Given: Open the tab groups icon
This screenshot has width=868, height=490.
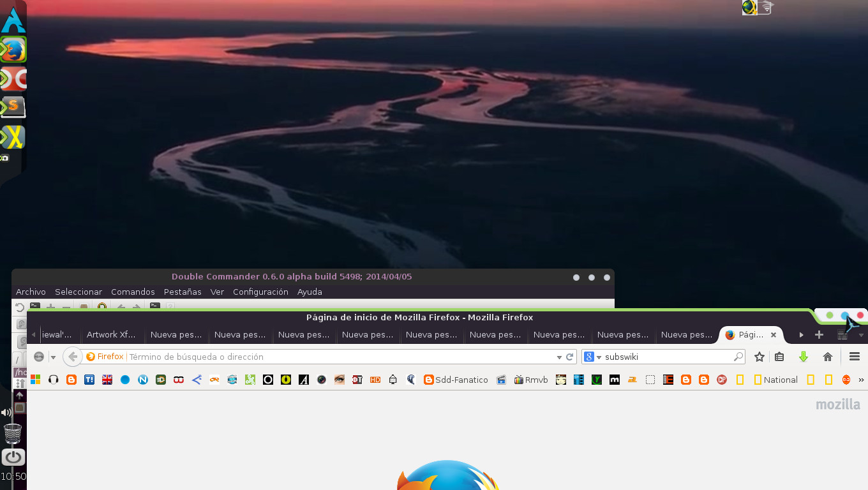Looking at the screenshot, I should click(x=842, y=334).
